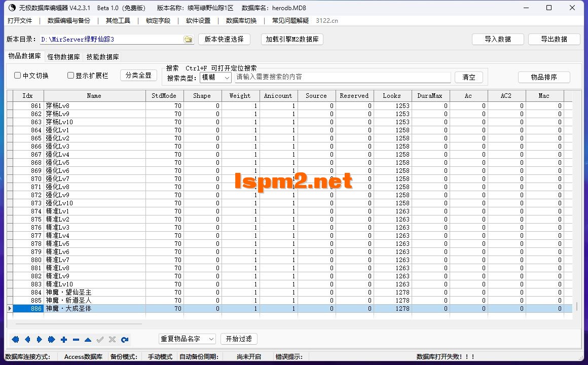Toggle the edit triangle icon in record navigation
The height and width of the screenshot is (365, 588).
coord(88,340)
